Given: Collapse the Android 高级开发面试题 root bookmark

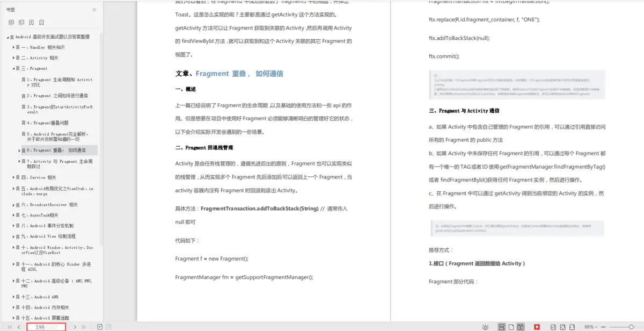Looking at the screenshot, I should pyautogui.click(x=9, y=37).
